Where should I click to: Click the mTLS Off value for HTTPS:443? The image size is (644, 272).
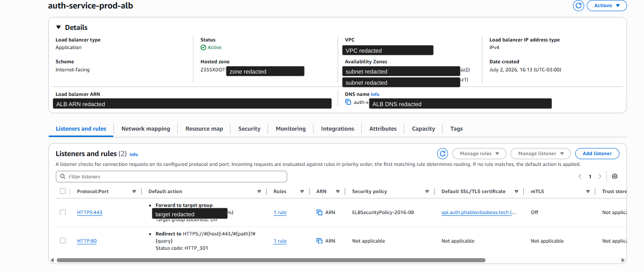point(535,212)
